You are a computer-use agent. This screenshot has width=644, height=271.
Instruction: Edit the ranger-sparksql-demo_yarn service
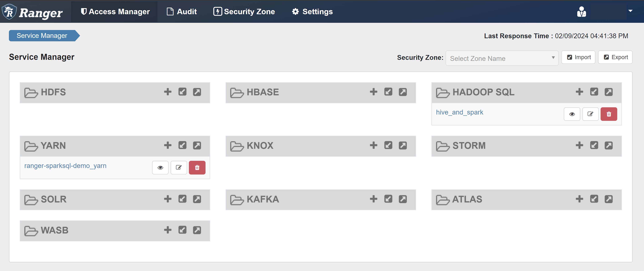[179, 168]
